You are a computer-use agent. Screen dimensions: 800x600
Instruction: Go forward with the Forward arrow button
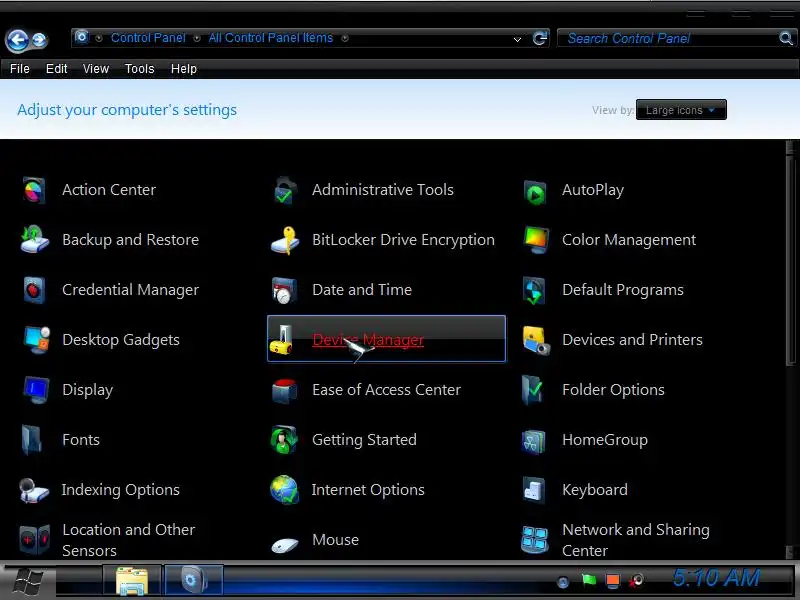pos(39,40)
